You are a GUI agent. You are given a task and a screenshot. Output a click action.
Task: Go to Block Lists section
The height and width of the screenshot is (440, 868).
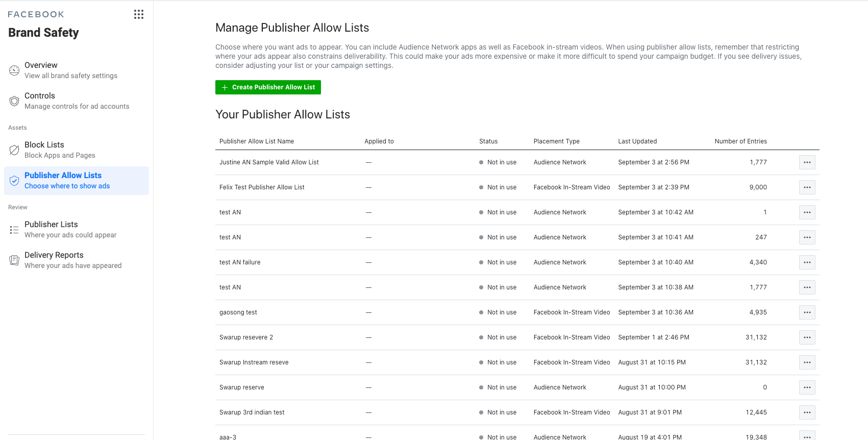77,150
